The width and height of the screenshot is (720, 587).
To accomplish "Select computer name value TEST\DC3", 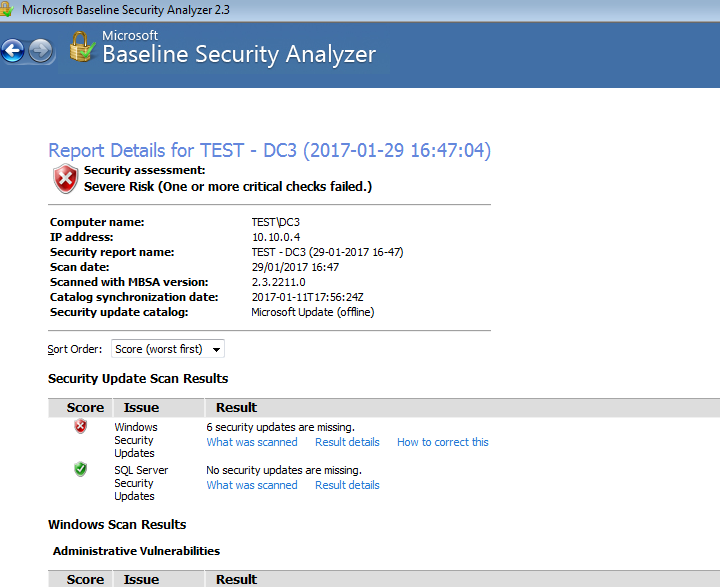I will (x=276, y=222).
